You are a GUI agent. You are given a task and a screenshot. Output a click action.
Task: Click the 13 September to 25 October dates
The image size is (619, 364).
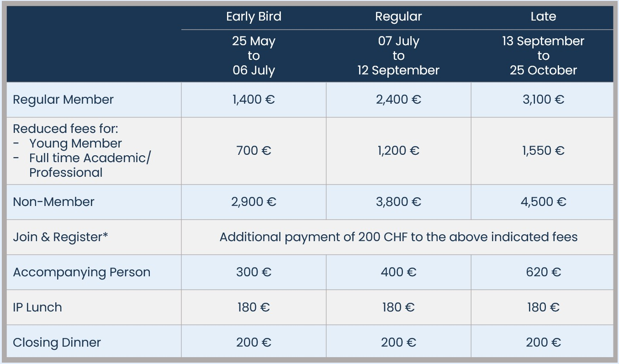[x=543, y=56]
